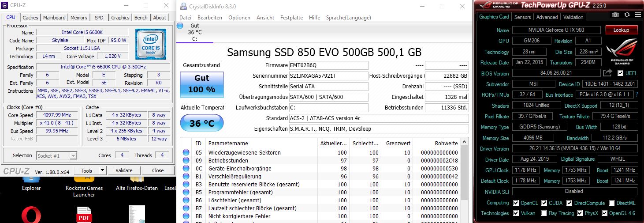
Task: Toggle the DirectML checkbox
Action: (x=612, y=203)
